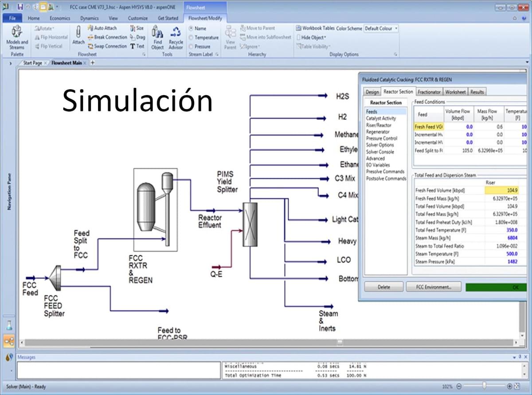Click the Flip Horizontal tool
Viewport: 532px width, 395px height.
(51, 37)
